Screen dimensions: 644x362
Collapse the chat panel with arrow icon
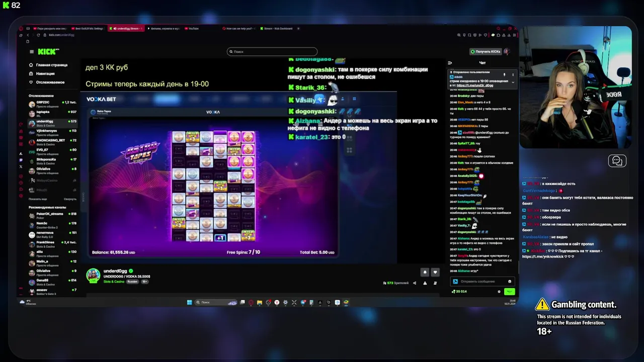coord(450,63)
